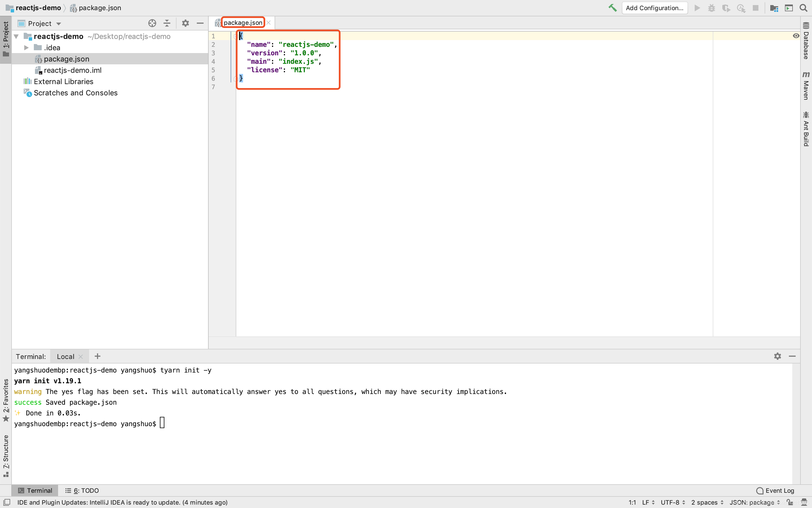Expand the .idea folder arrow
Image resolution: width=812 pixels, height=508 pixels.
pyautogui.click(x=26, y=48)
